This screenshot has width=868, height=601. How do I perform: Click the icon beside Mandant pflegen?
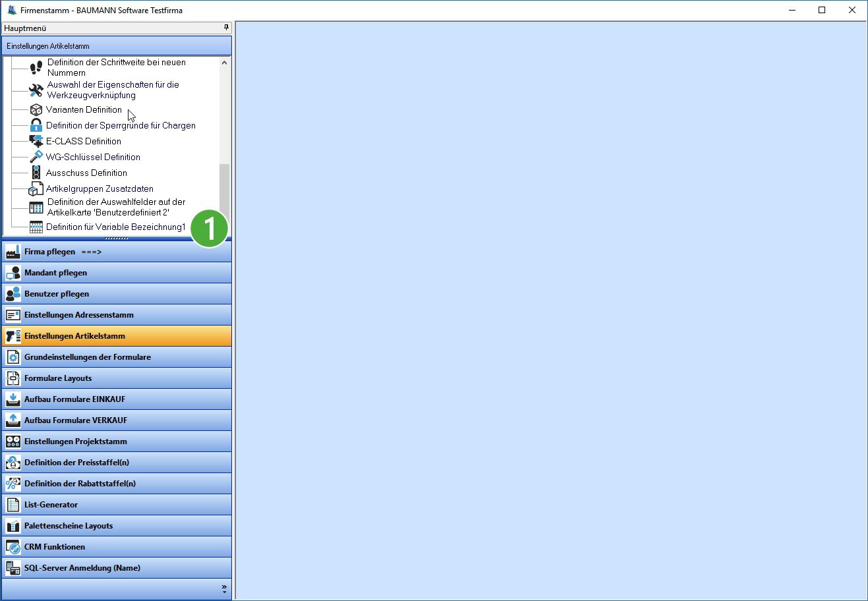pyautogui.click(x=13, y=273)
